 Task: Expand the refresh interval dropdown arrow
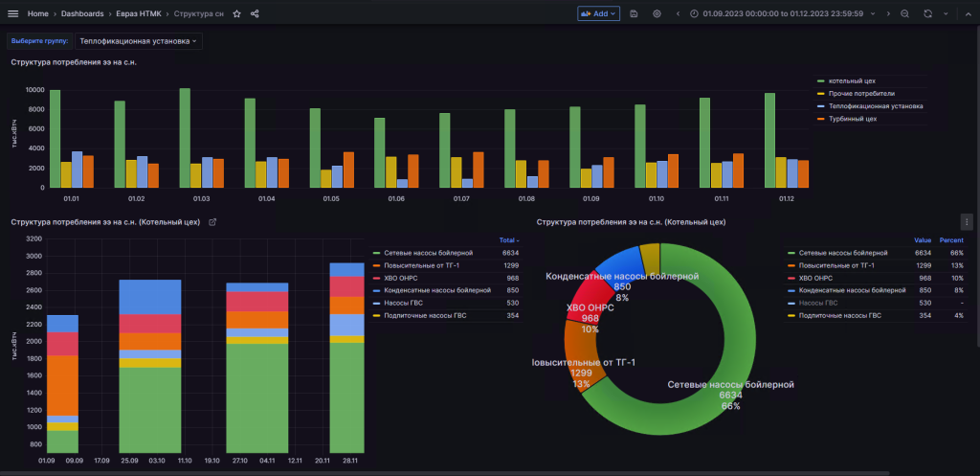point(946,14)
